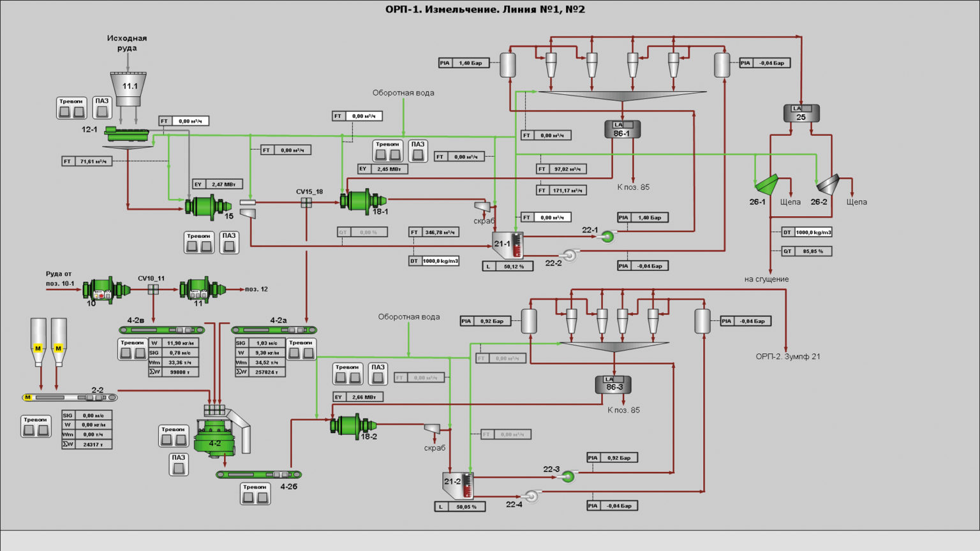Screen dimensions: 980x551
Task: Open Тревоги panel for conveyor 4-2б
Action: click(255, 494)
